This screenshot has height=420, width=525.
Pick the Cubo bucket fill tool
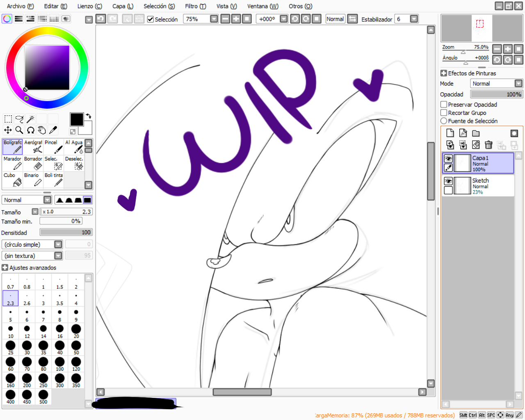click(x=12, y=179)
